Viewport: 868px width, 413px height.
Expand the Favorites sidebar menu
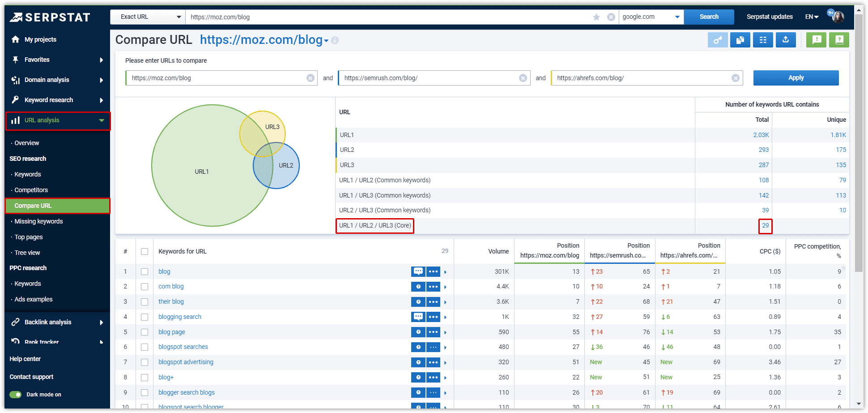pyautogui.click(x=57, y=60)
